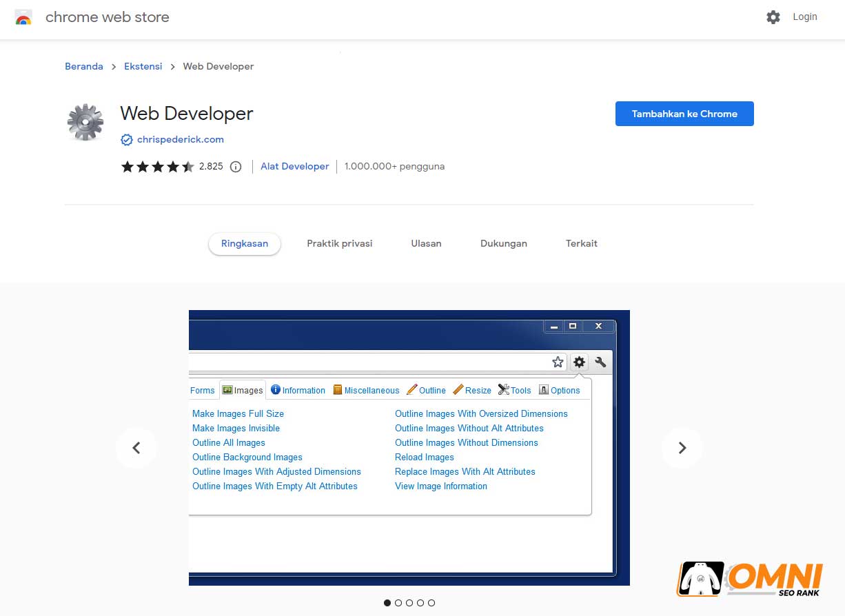The height and width of the screenshot is (616, 845).
Task: Click the Chrome Web Store rainbow logo
Action: point(23,17)
